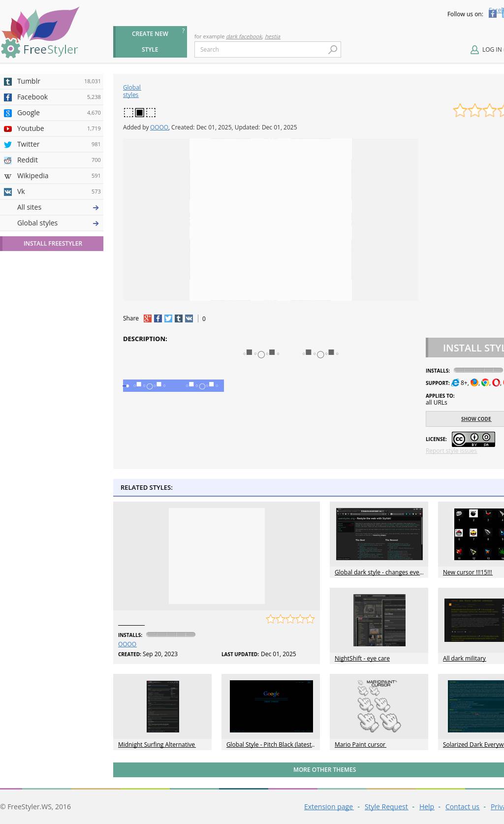Open Mario Paint cursor thumbnail
The width and height of the screenshot is (504, 824).
click(x=378, y=706)
